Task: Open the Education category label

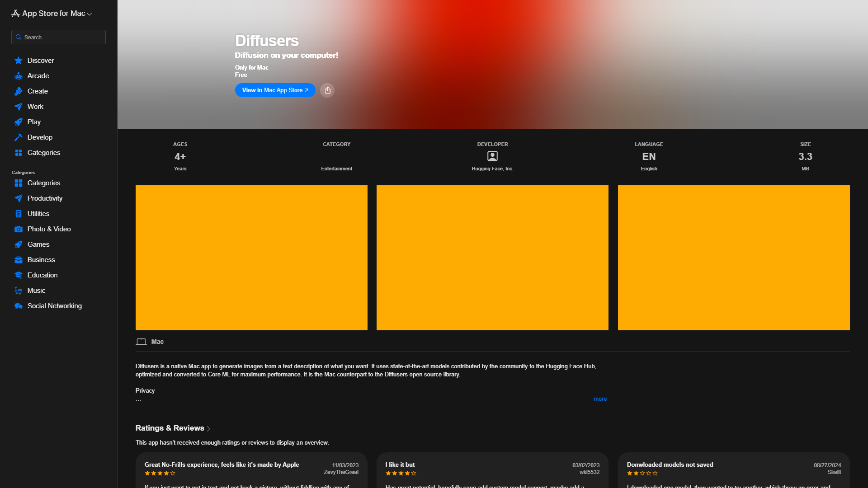Action: click(42, 275)
